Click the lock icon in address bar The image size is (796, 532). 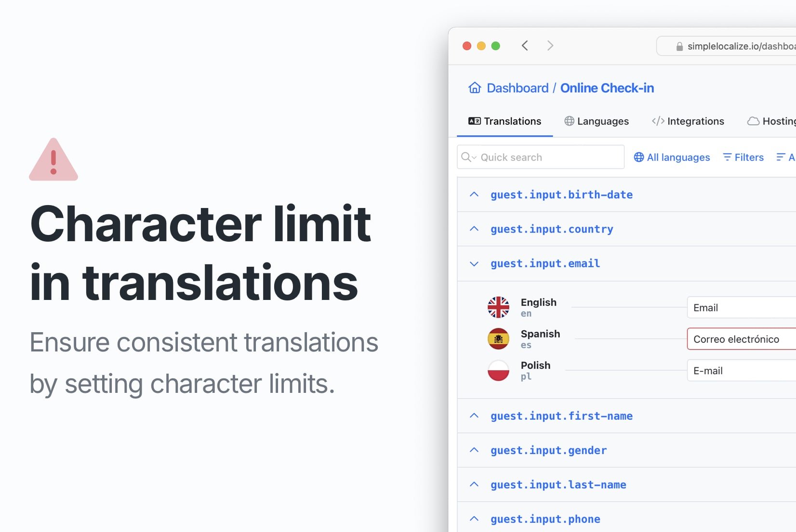click(x=679, y=46)
